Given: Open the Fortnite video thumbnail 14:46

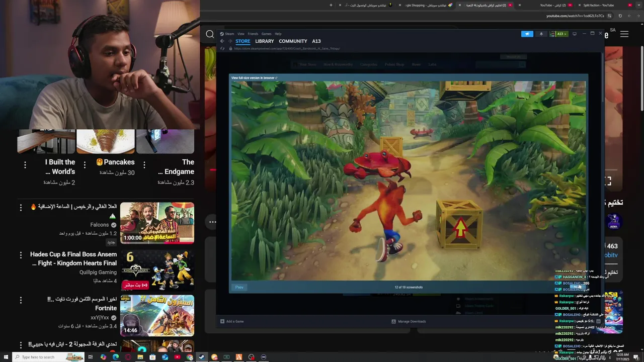Looking at the screenshot, I should 157,315.
